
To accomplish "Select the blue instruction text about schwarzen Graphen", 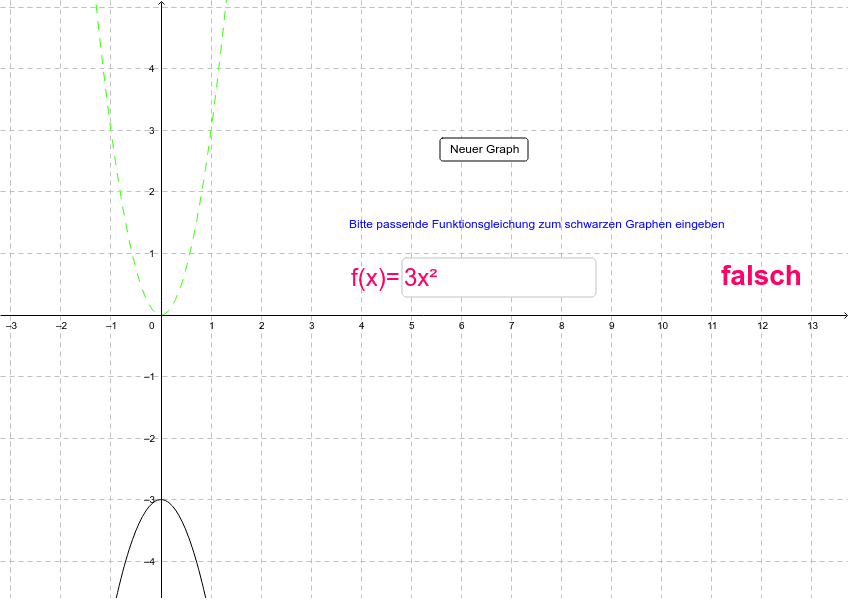I will pos(537,224).
